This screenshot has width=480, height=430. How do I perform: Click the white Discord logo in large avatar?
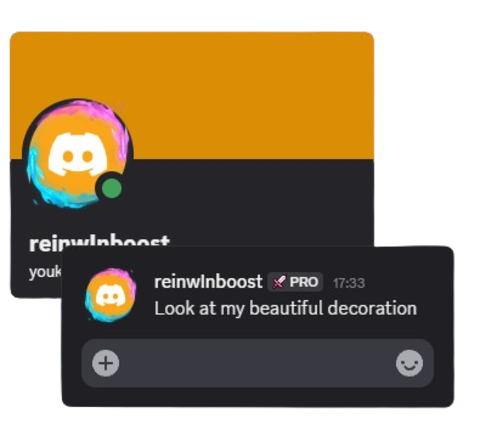pyautogui.click(x=78, y=154)
